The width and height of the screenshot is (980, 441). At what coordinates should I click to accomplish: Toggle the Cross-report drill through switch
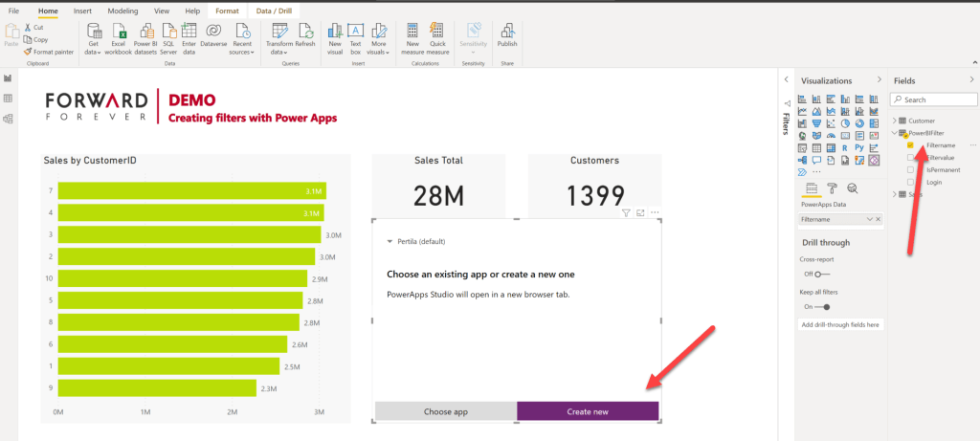[x=820, y=274]
